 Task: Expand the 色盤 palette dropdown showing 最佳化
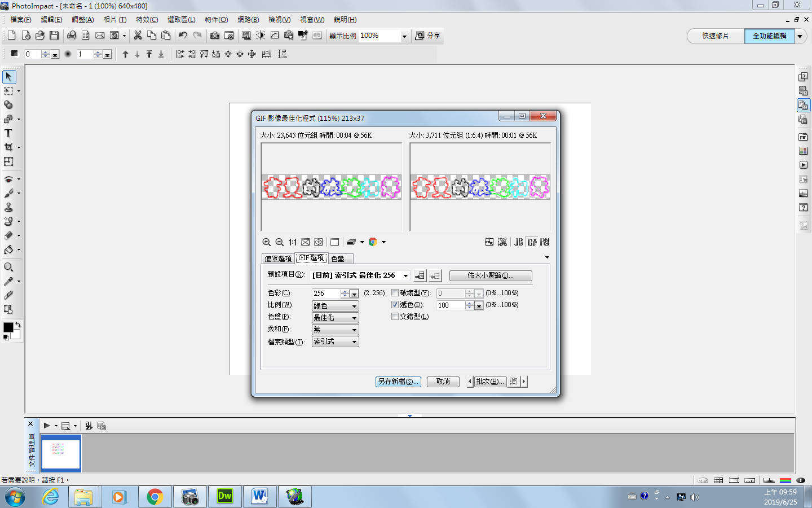click(354, 318)
